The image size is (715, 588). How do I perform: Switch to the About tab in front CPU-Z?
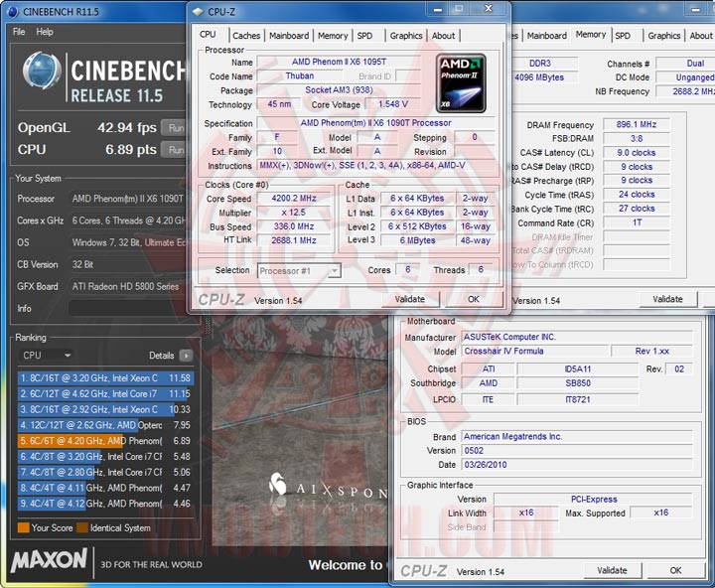coord(443,36)
